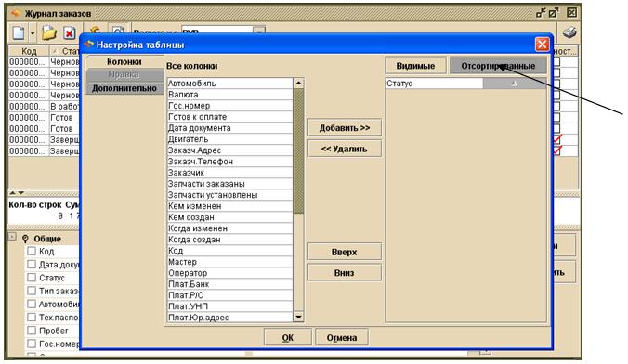This screenshot has height=364, width=628.
Task: Toggle the Код checkbox under Общие
Action: click(32, 251)
